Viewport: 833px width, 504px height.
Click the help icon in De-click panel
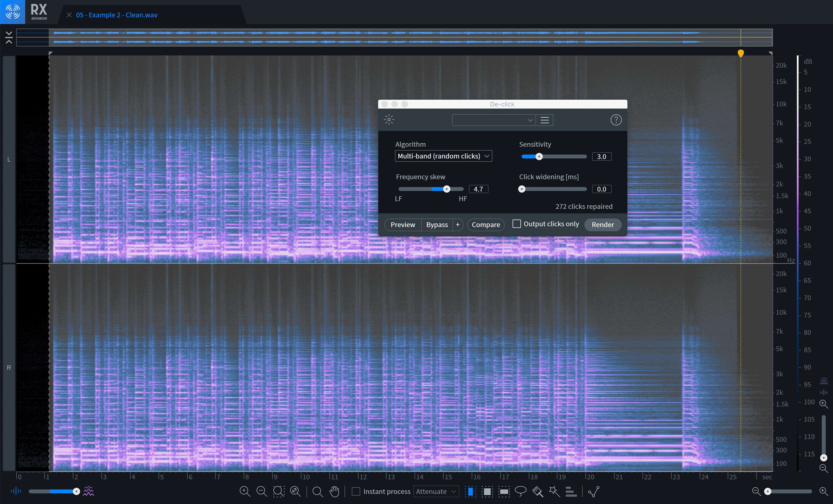point(616,120)
